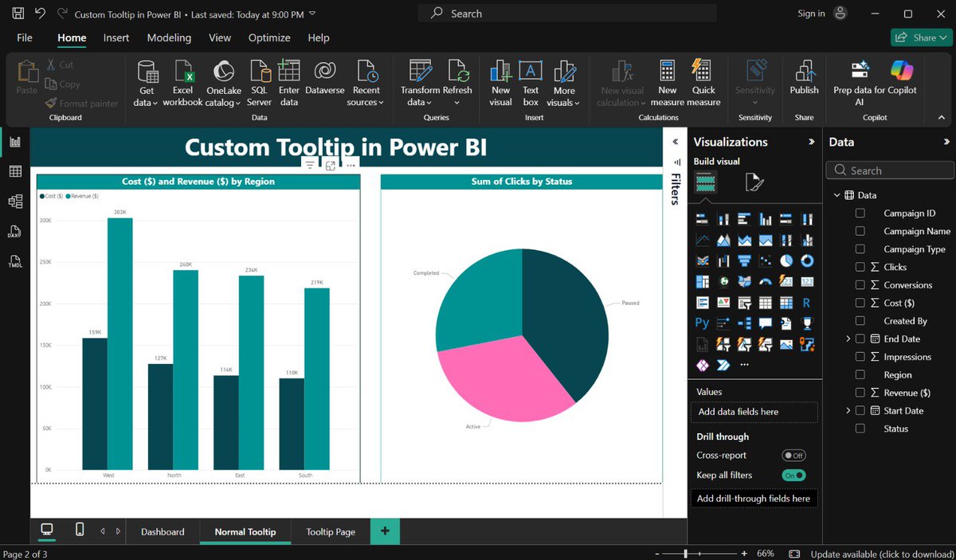The width and height of the screenshot is (956, 560).
Task: Click the zoom slider handle
Action: [687, 554]
